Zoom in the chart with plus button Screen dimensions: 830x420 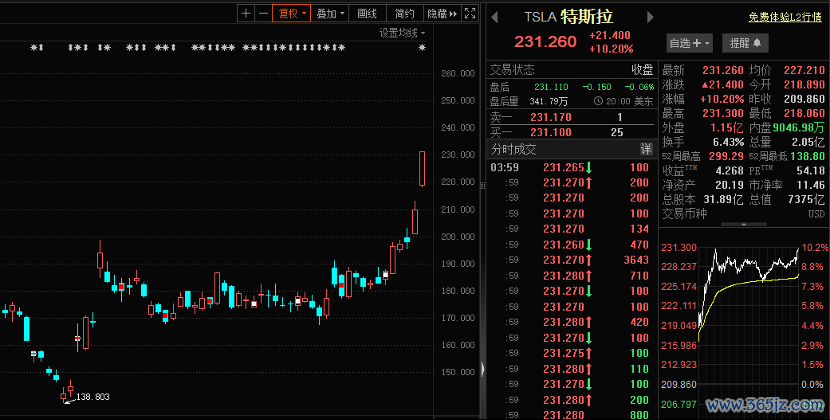tap(246, 13)
